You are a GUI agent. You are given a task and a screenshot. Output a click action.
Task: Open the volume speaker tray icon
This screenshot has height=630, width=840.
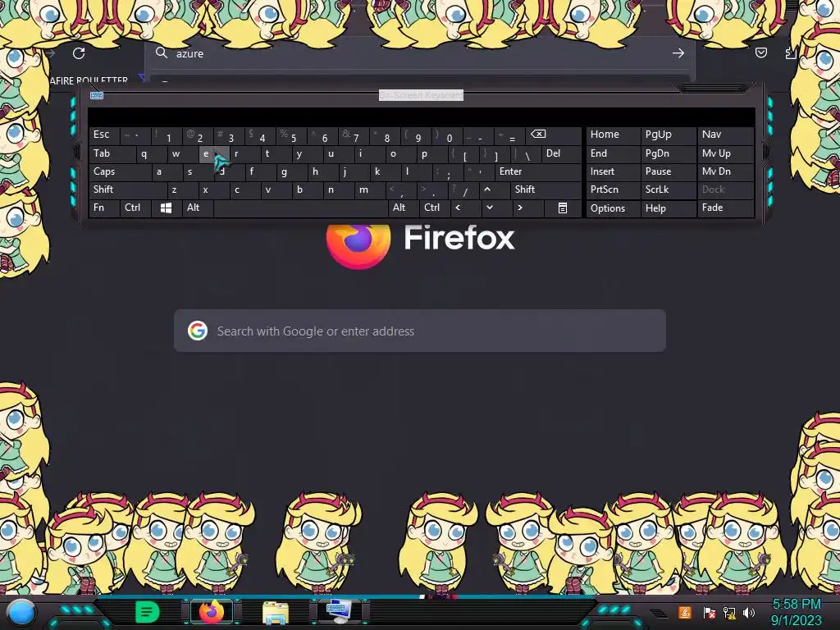tap(748, 613)
